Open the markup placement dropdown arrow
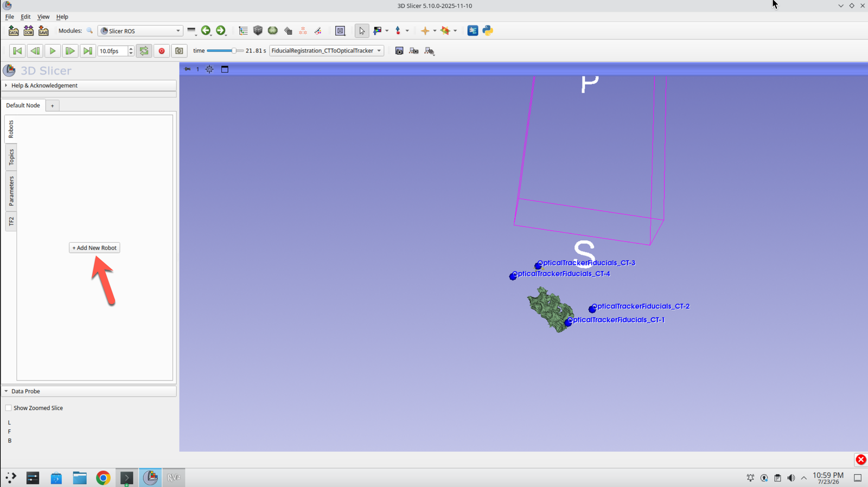868x487 pixels. 407,31
